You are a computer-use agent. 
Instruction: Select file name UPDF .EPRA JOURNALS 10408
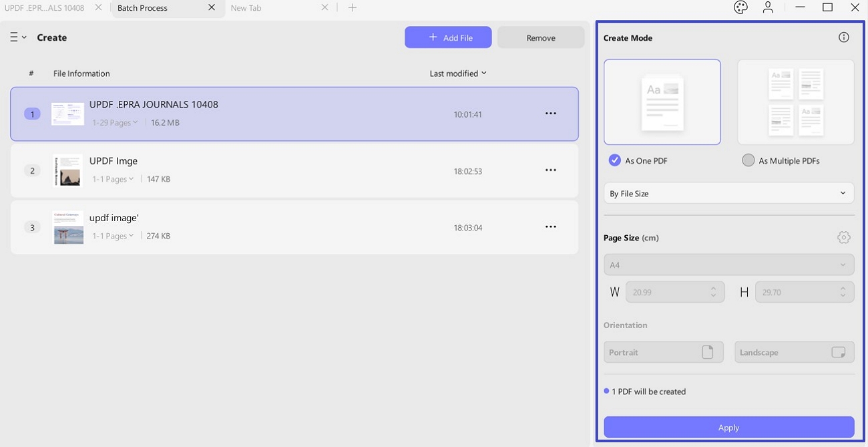154,104
